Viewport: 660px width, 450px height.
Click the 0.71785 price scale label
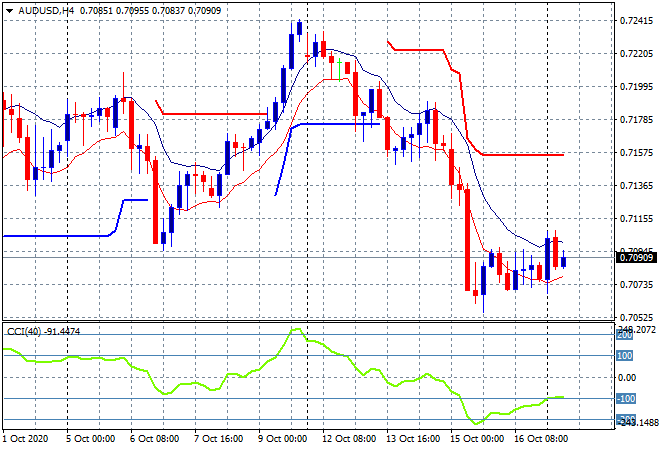[636, 120]
